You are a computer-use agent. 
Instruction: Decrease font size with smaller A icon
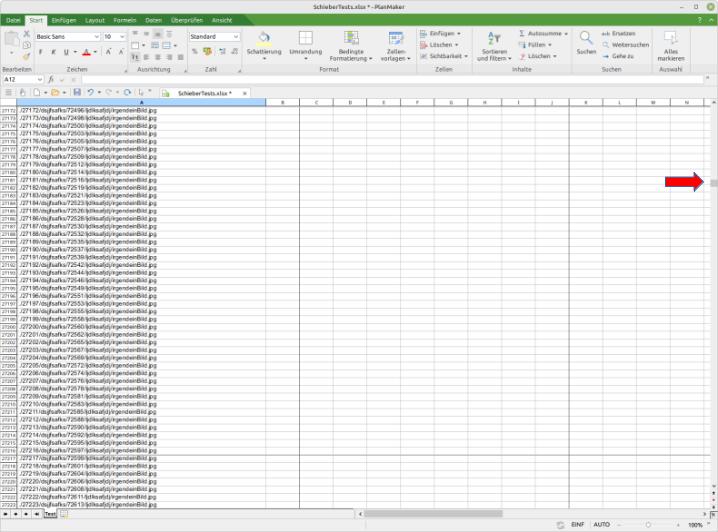click(121, 52)
